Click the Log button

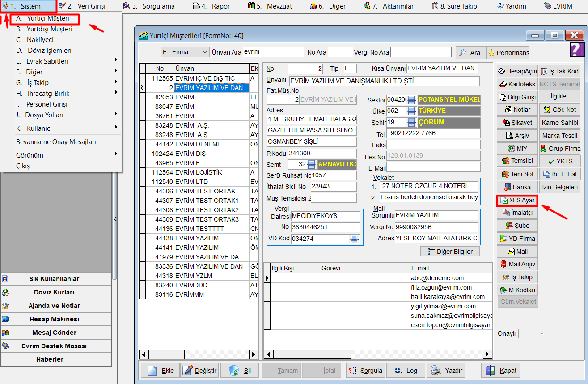click(x=405, y=371)
